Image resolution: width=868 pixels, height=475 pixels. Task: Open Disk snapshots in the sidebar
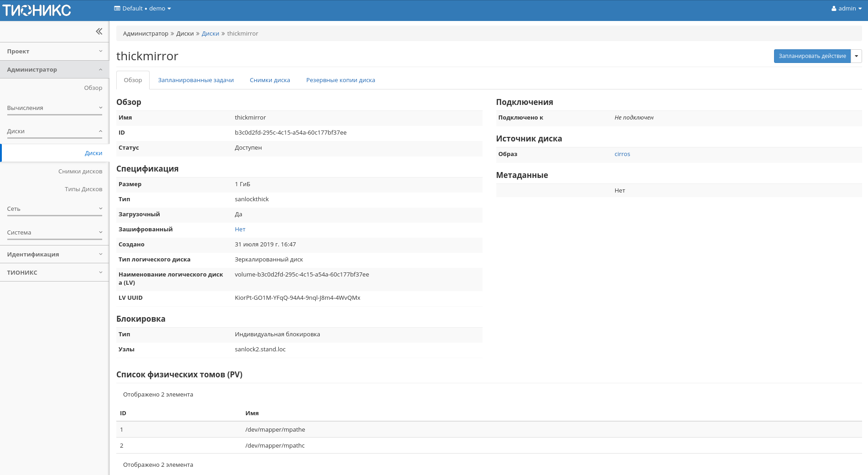(80, 172)
